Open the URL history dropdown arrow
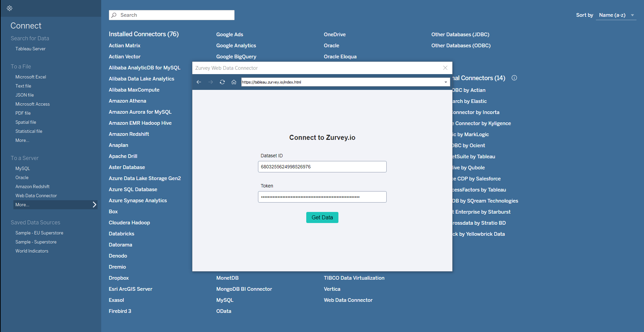The height and width of the screenshot is (332, 644). (x=446, y=82)
